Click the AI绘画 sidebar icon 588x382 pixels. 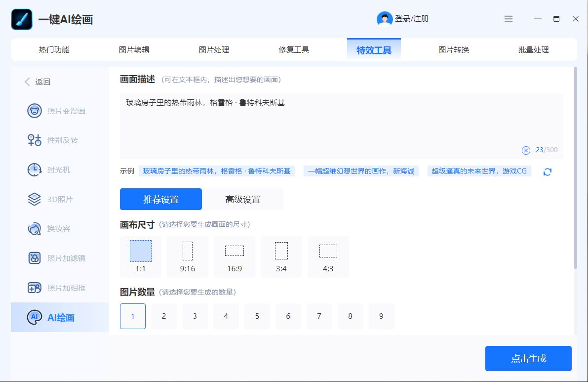[x=35, y=317]
